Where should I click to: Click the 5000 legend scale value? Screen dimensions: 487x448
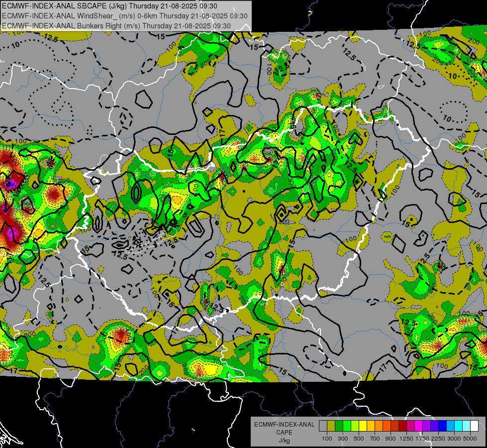coord(470,439)
